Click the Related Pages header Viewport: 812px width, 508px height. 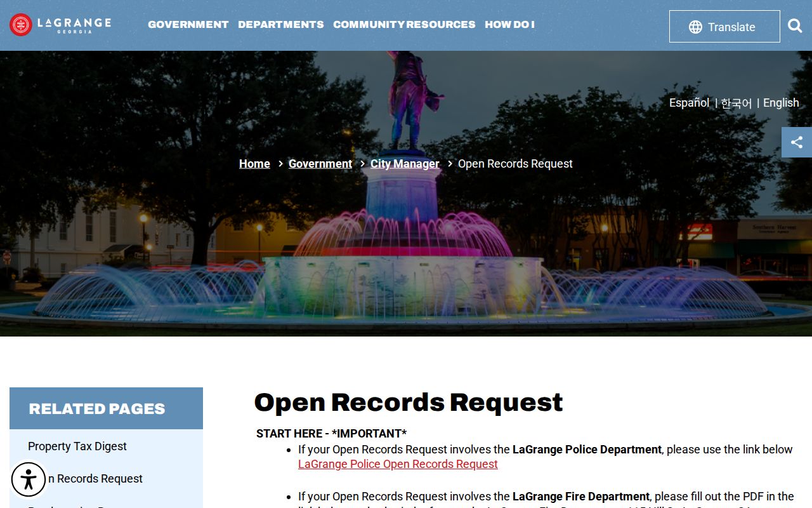coord(106,408)
